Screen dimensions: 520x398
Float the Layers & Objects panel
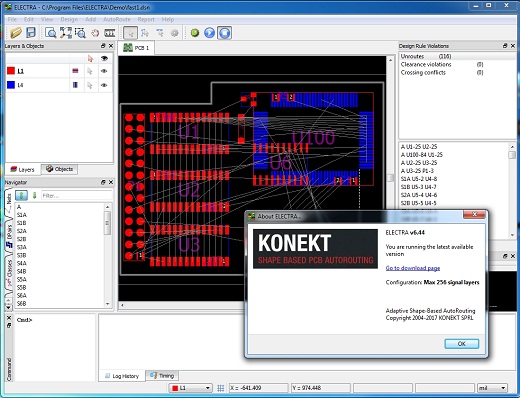(103, 46)
